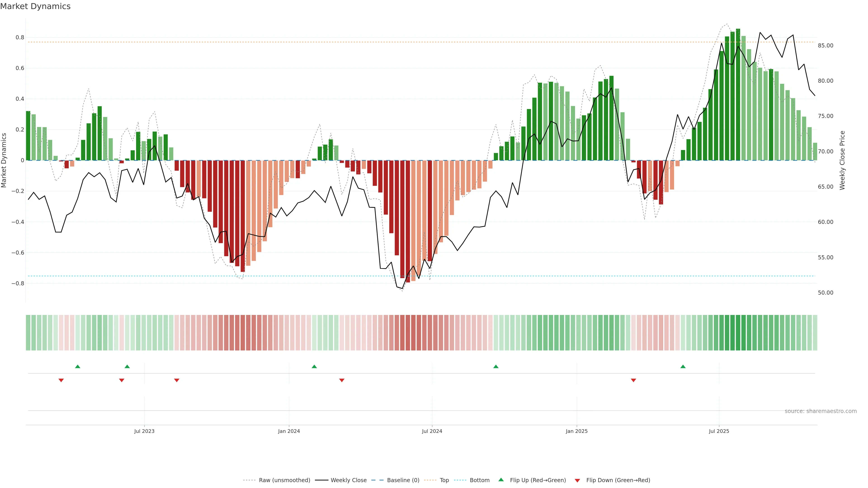Click the Flip Down red triangle legend icon
868x488 pixels.
577,481
